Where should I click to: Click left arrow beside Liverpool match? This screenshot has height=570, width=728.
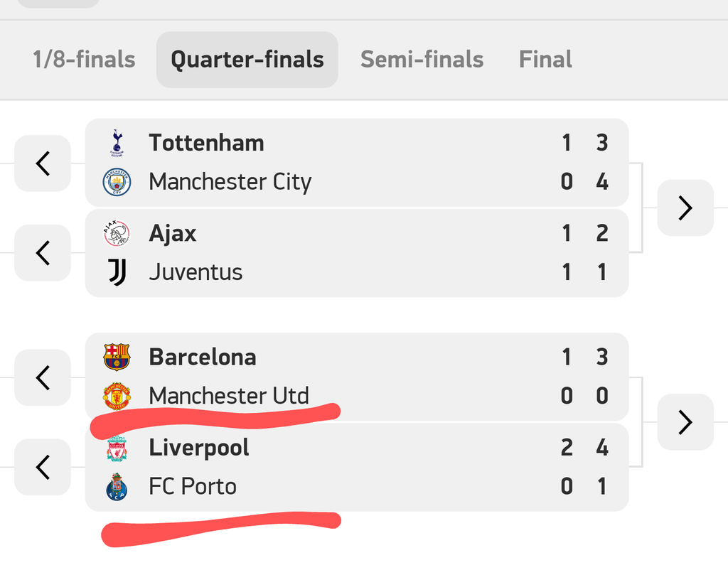point(43,467)
